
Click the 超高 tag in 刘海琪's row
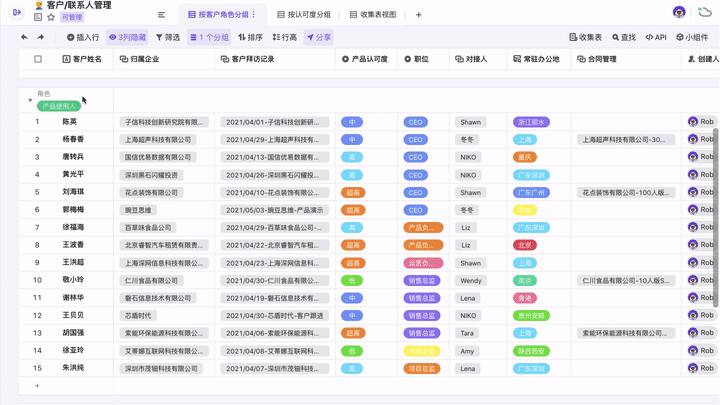[352, 192]
